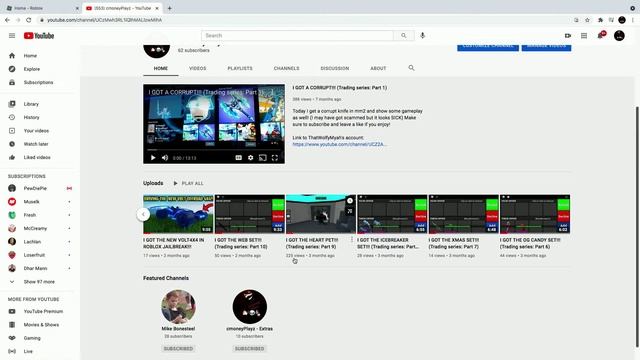Seek on the featured video progress bar
Screen dimensions: 640x360
[214, 150]
